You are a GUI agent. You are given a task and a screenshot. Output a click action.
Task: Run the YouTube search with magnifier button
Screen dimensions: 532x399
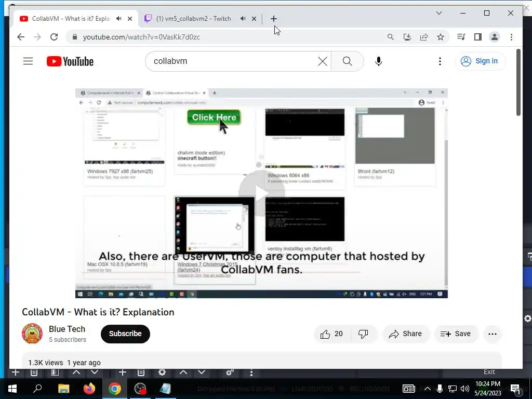click(348, 61)
